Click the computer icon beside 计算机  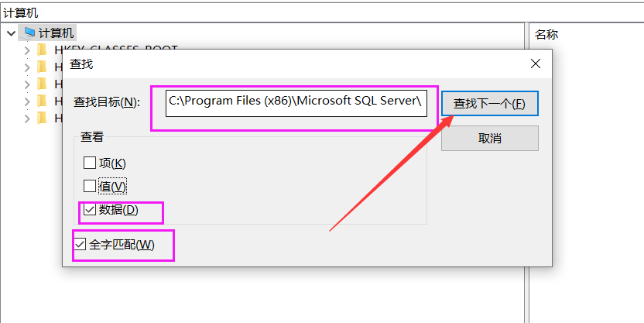click(29, 33)
